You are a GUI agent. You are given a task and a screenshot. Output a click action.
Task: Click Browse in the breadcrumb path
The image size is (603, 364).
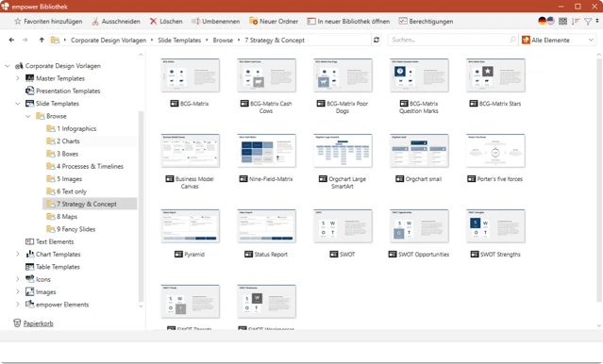[x=223, y=40]
